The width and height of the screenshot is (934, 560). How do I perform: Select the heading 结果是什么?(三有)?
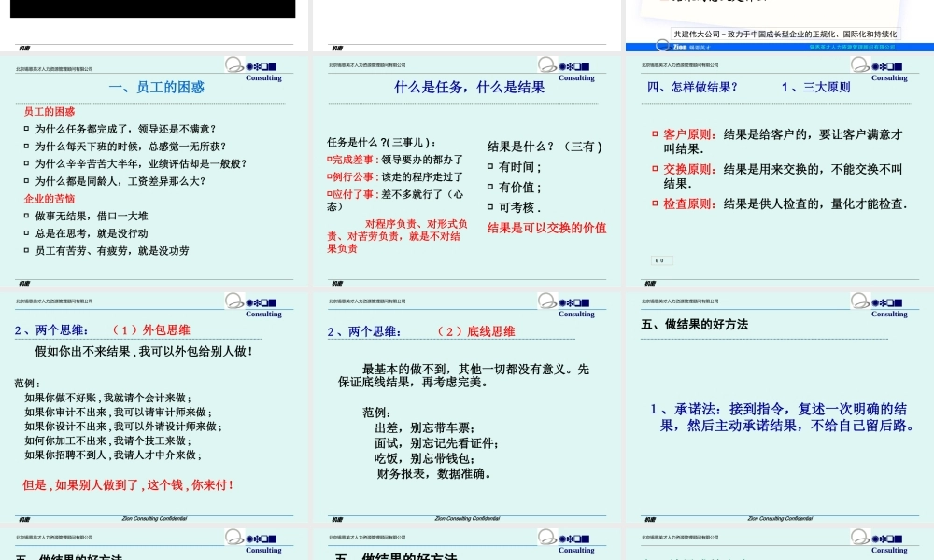[x=545, y=147]
